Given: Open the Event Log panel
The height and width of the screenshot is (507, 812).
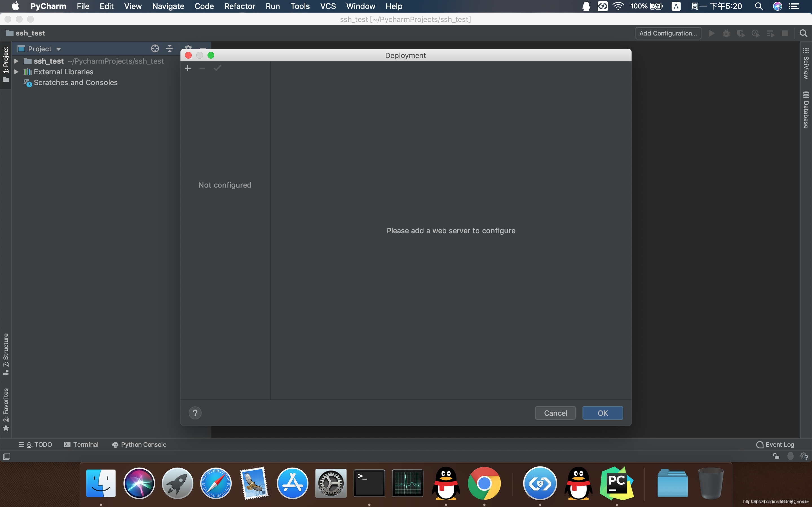Looking at the screenshot, I should tap(775, 444).
